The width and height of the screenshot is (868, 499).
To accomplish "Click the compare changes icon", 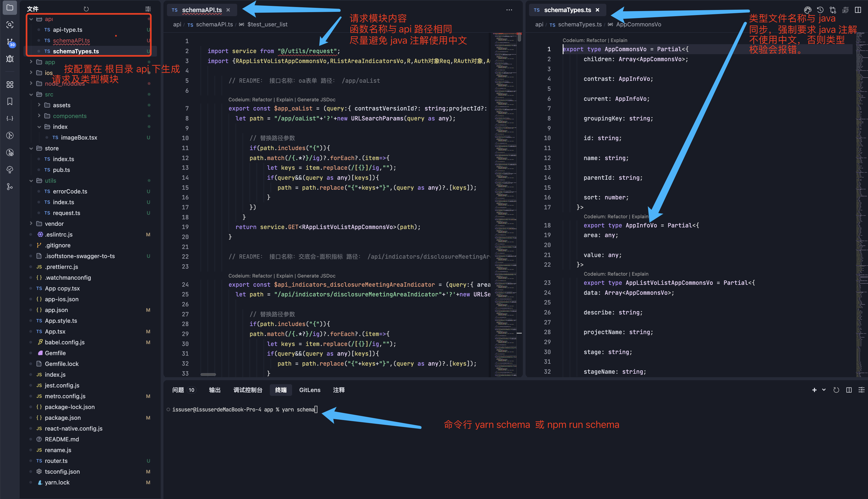I will click(x=833, y=10).
